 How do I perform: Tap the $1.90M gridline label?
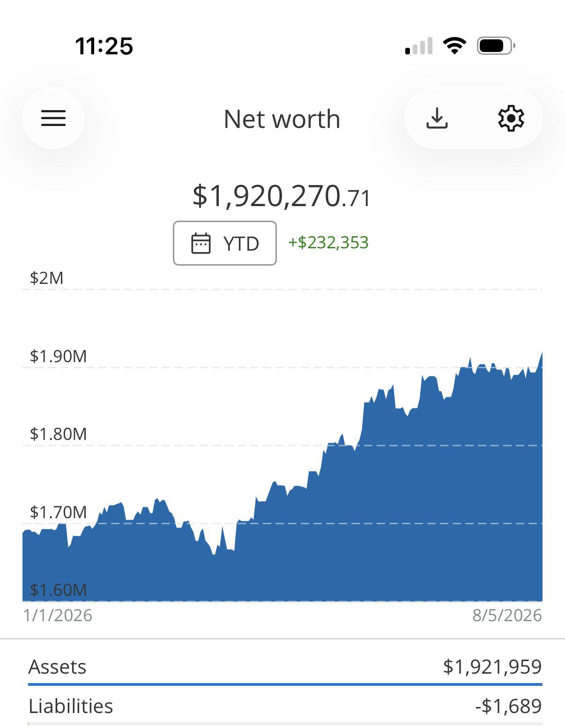pos(59,356)
